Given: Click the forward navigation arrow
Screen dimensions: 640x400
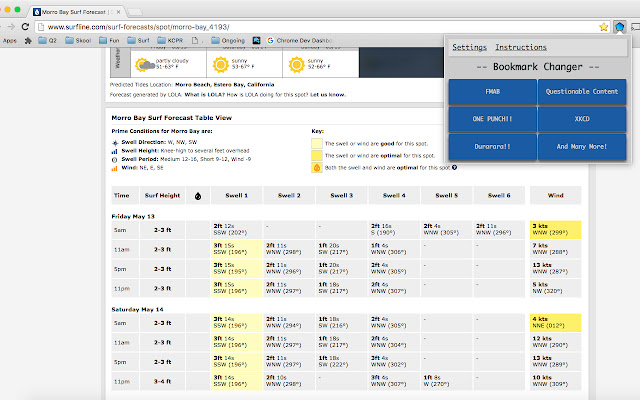Looking at the screenshot, I should click(x=11, y=27).
